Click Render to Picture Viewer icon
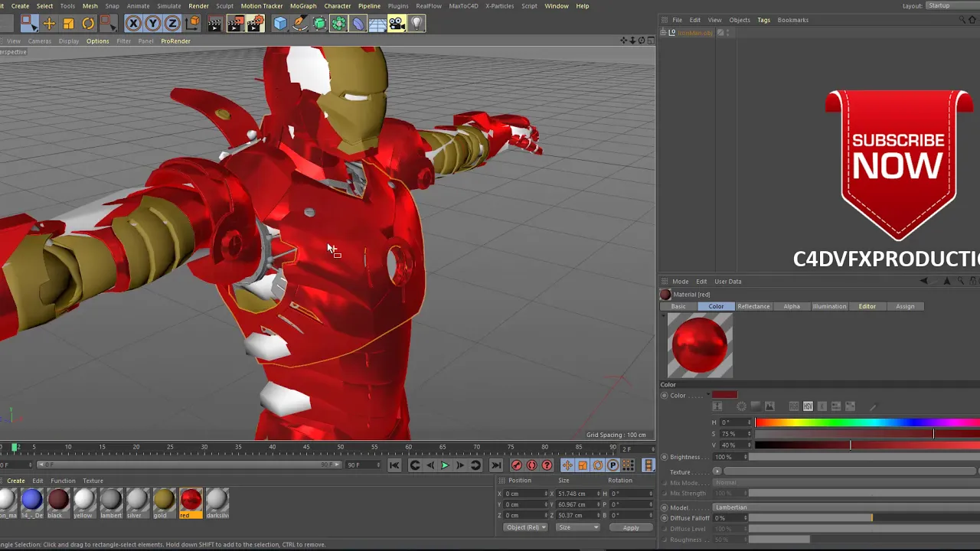 (x=235, y=24)
